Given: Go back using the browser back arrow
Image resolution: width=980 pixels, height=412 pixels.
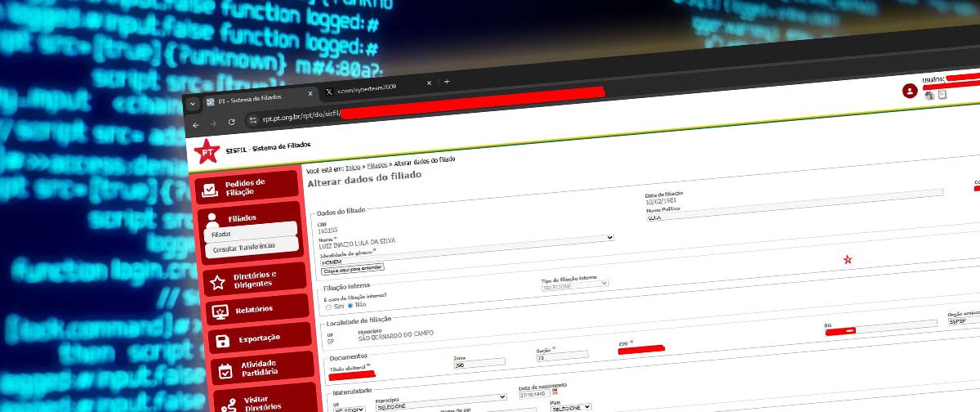Looking at the screenshot, I should pyautogui.click(x=195, y=123).
